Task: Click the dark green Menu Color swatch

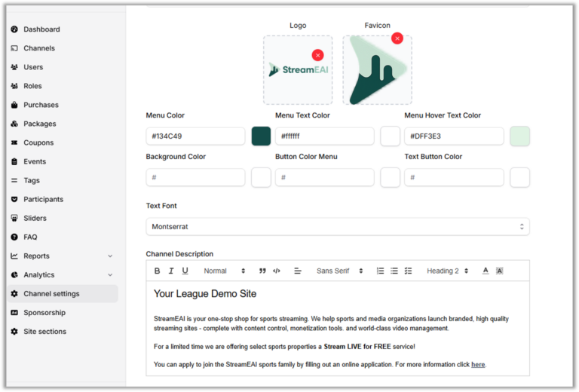Action: 261,136
